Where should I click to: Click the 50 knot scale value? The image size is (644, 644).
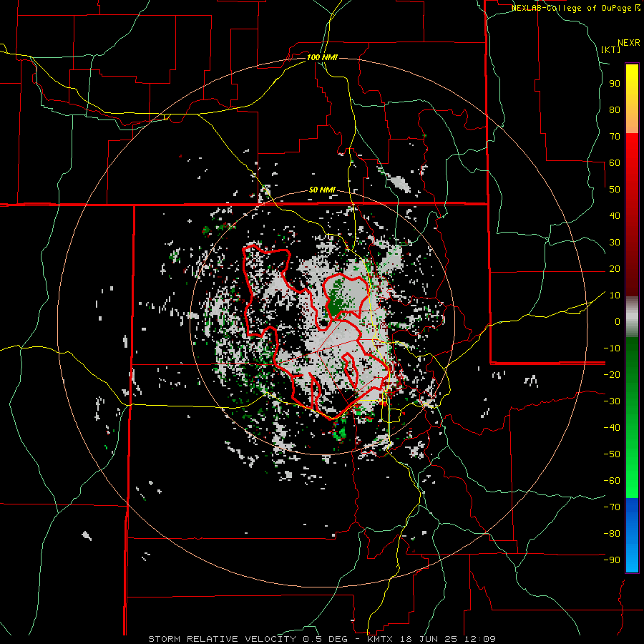click(615, 190)
